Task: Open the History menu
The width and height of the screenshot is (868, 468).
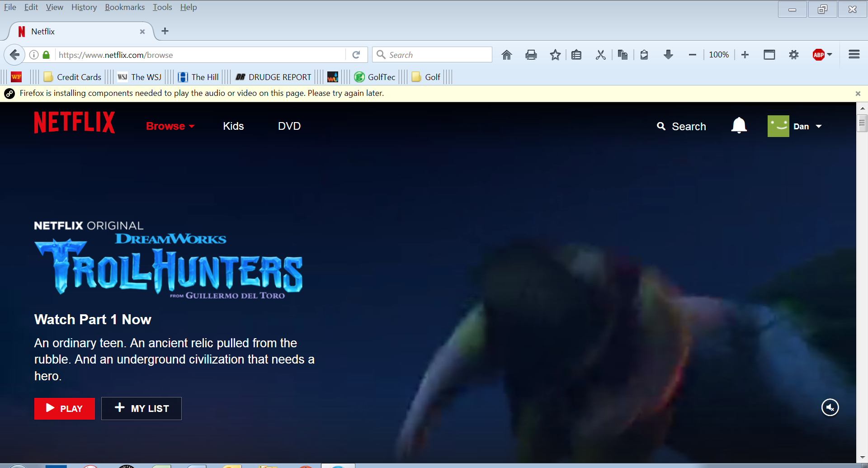Action: coord(84,7)
